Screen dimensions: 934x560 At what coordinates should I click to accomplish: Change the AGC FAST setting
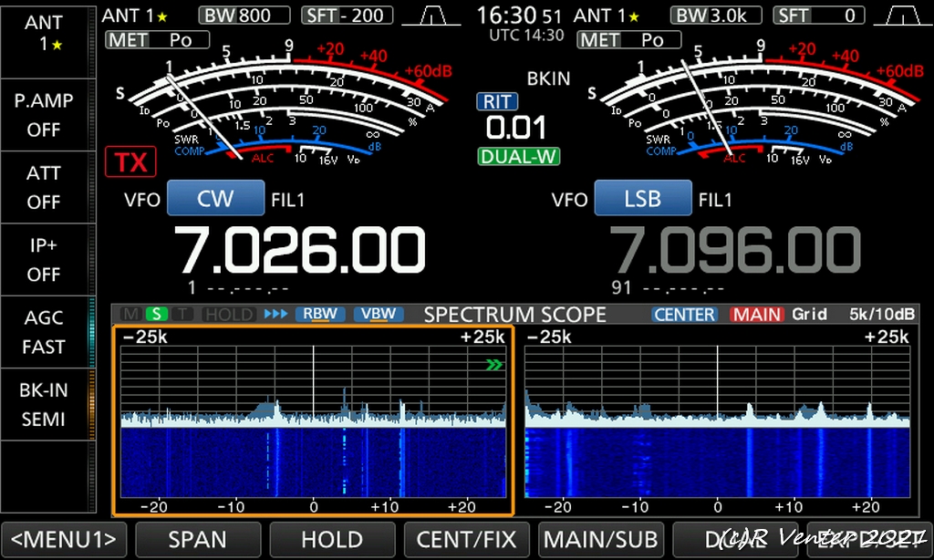pyautogui.click(x=47, y=332)
